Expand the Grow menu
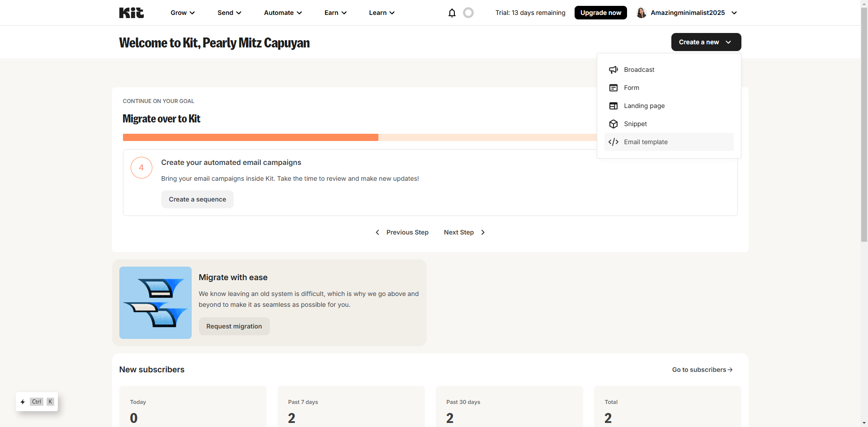The image size is (868, 427). coord(183,13)
